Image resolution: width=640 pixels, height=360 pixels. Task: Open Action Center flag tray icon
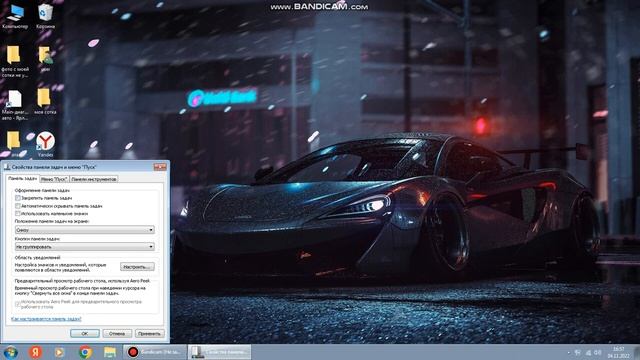(578, 353)
